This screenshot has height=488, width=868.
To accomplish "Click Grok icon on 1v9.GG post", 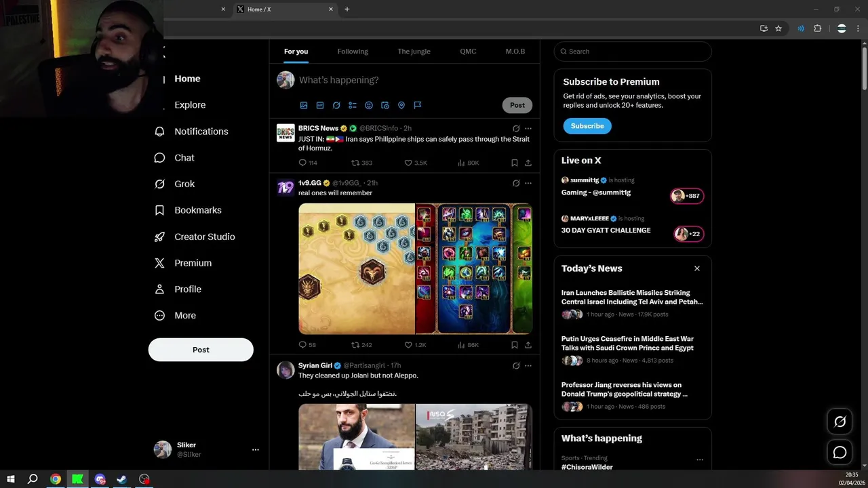I will (516, 183).
